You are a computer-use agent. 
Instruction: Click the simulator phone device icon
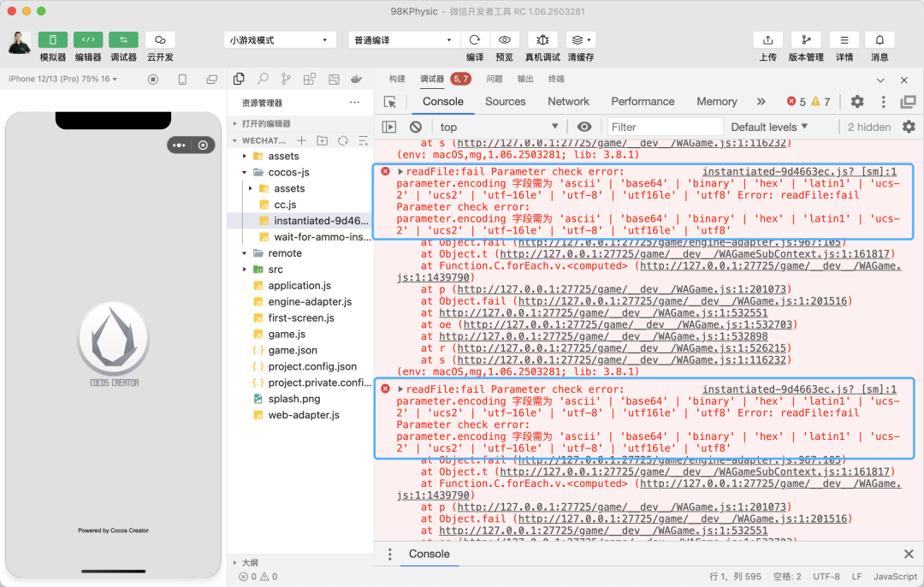tap(183, 79)
